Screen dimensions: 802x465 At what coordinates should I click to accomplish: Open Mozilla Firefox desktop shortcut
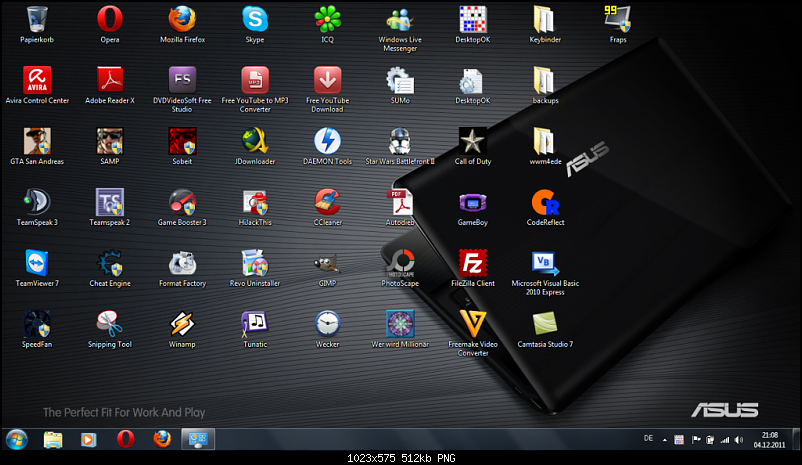point(182,19)
